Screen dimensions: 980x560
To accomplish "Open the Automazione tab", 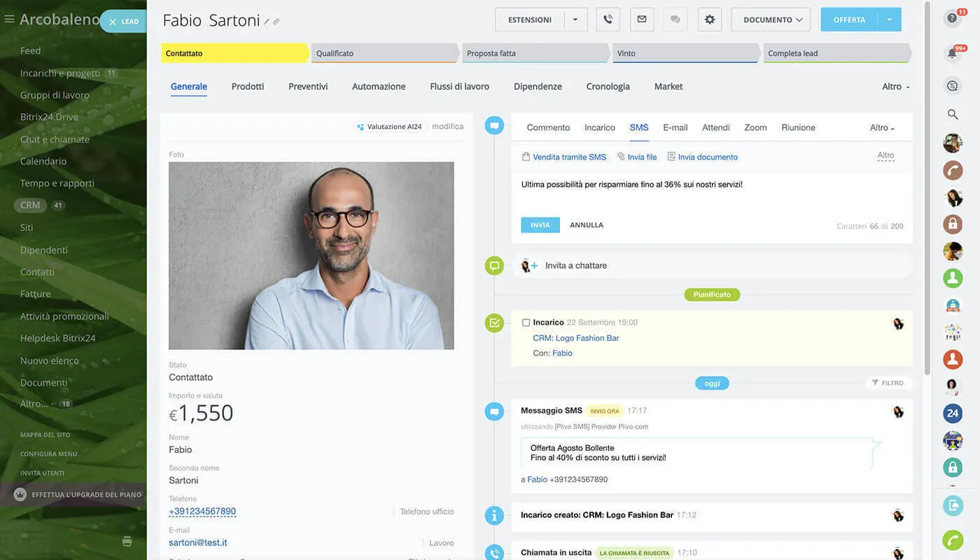I will coord(379,87).
